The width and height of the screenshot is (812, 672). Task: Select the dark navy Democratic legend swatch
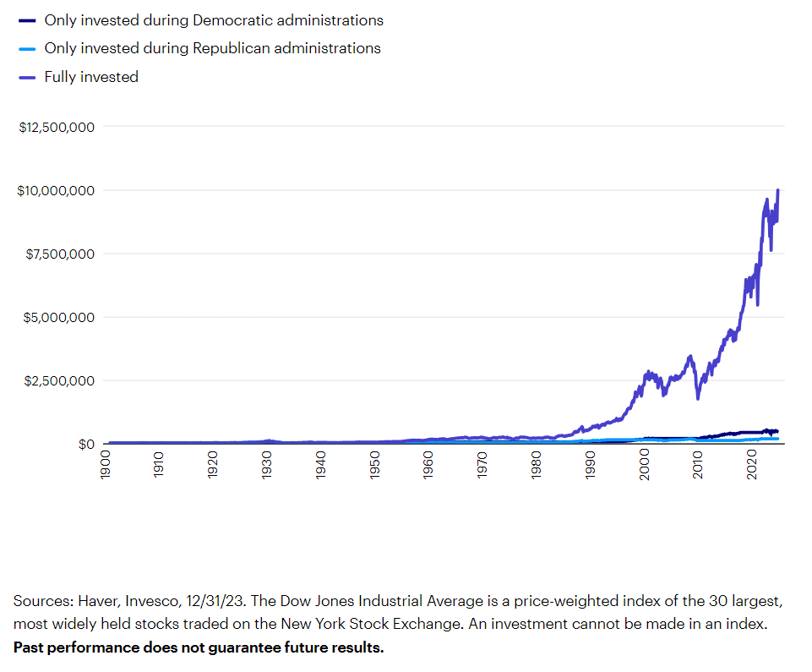(x=27, y=21)
